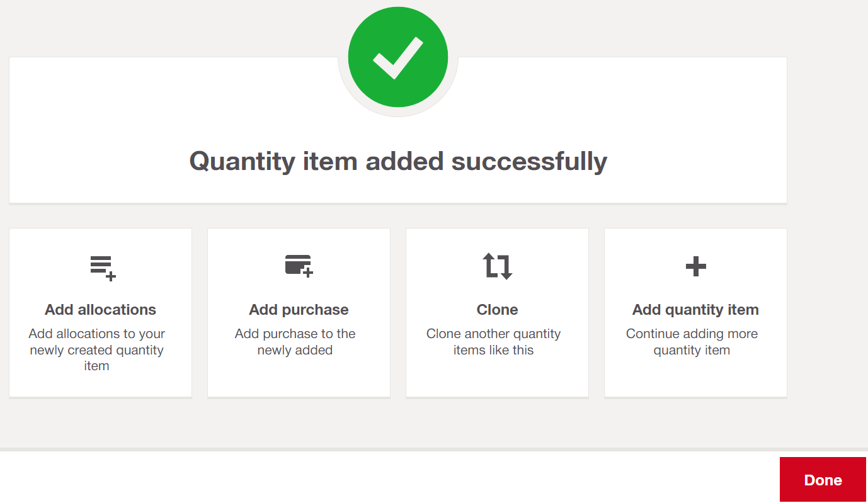Viewport: 868px width, 503px height.
Task: Click blank area below Add quantity item description
Action: click(695, 378)
